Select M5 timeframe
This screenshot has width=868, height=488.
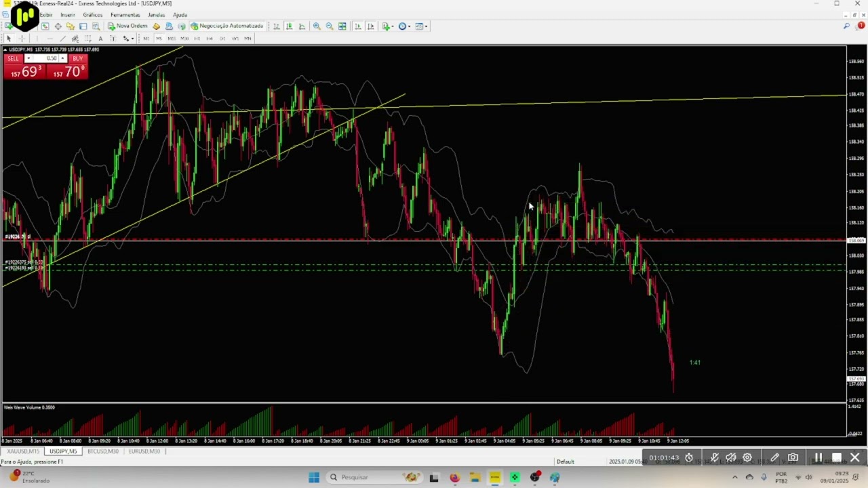[159, 38]
